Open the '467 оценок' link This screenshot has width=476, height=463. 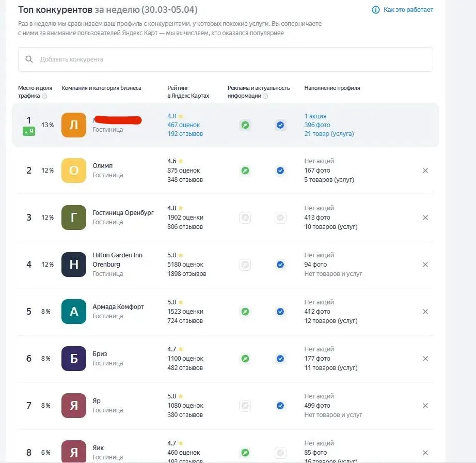pyautogui.click(x=184, y=125)
